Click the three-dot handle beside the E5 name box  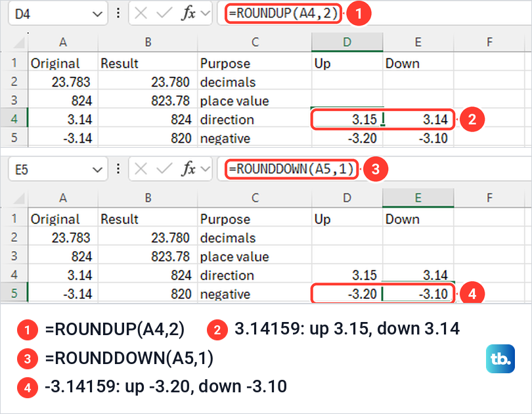[118, 169]
